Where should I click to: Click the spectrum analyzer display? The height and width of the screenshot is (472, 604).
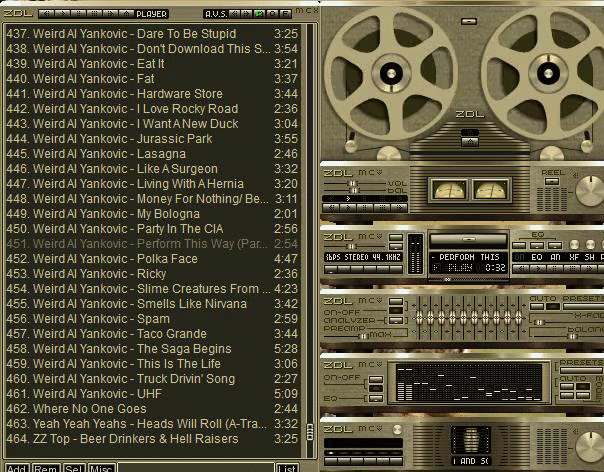[469, 382]
